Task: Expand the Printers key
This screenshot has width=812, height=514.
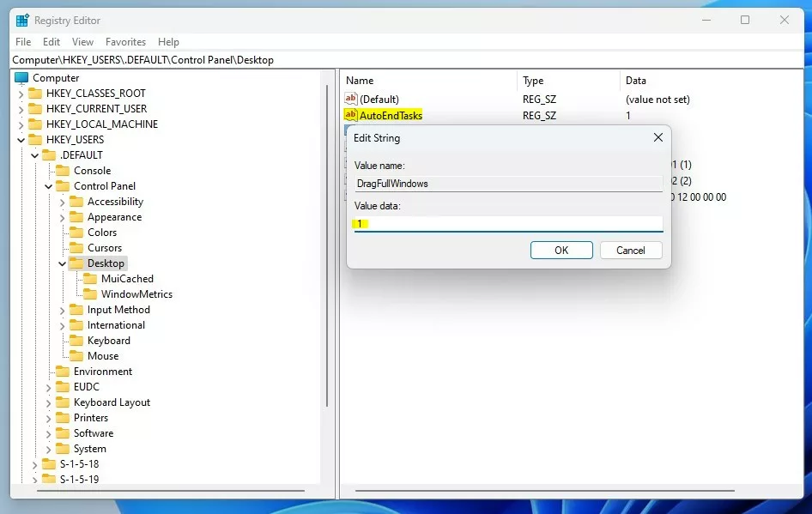Action: pos(48,419)
